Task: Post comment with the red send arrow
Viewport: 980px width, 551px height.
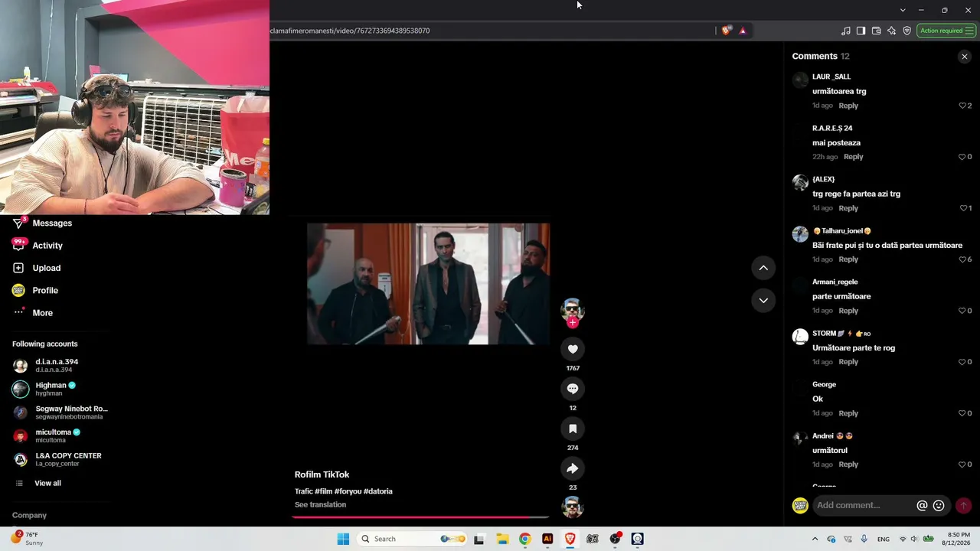Action: point(963,506)
